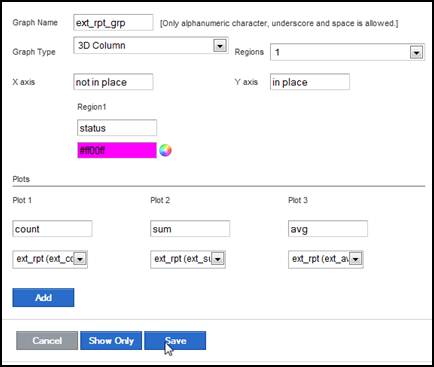Open Plot 2 ext_rpt column dropdown
The image size is (434, 367).
coord(218,259)
